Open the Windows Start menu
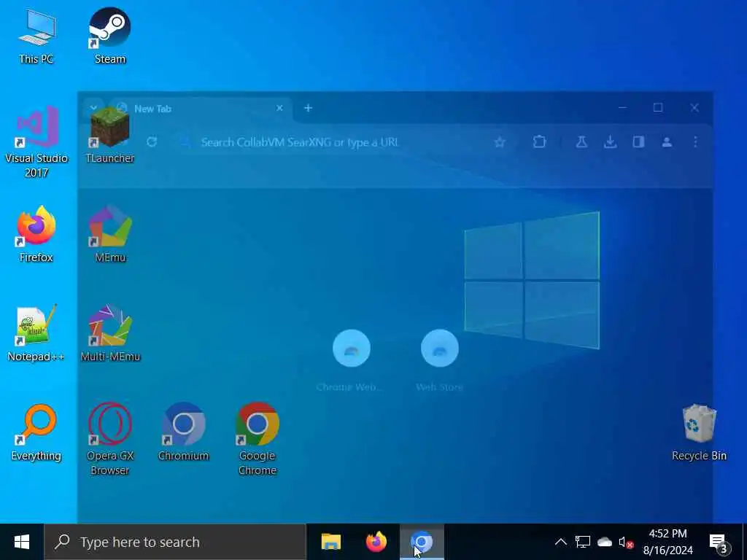The image size is (747, 560). [x=22, y=542]
